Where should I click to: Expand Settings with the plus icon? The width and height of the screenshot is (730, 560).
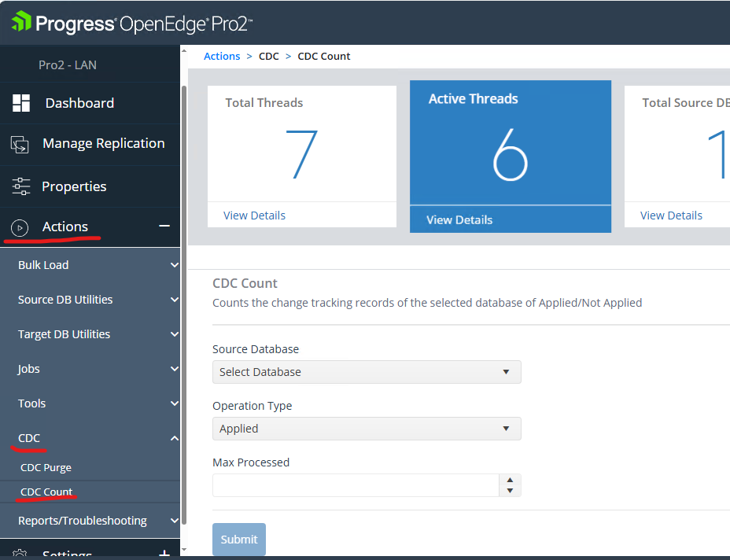(x=164, y=554)
